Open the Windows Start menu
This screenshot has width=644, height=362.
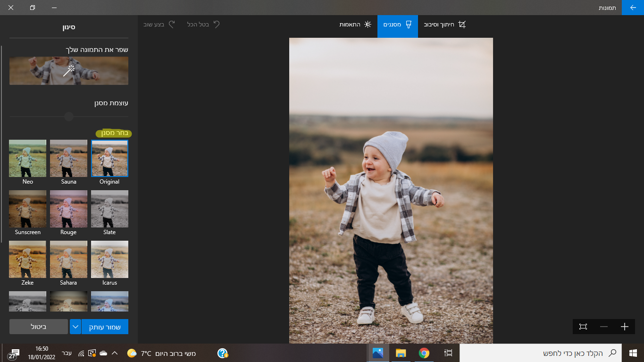point(633,353)
